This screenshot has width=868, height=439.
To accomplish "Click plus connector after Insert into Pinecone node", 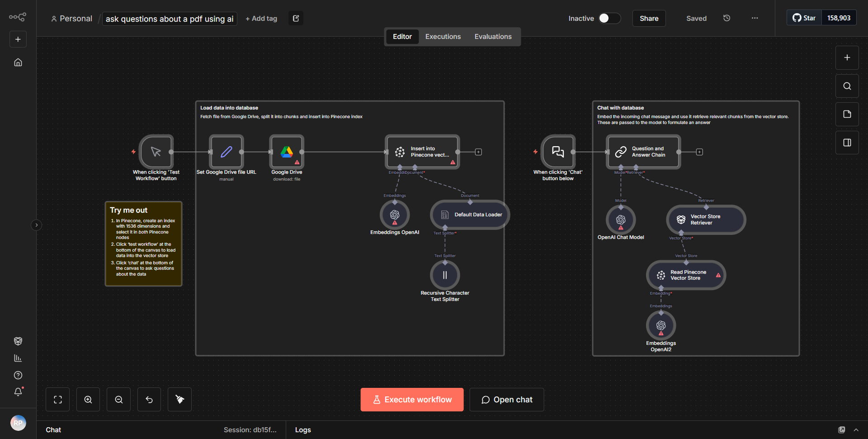I will [478, 152].
